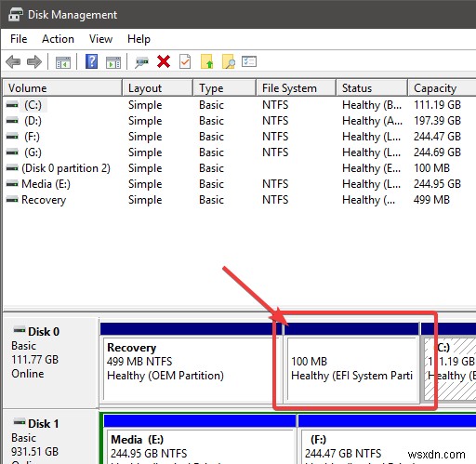Screen dimensions: 476x464
Task: Select the Recovery 499 MB OEM partition block
Action: (191, 363)
